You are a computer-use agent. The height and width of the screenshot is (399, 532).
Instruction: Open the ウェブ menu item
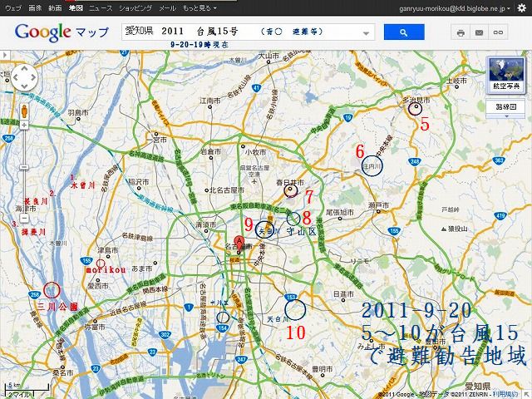coord(13,7)
